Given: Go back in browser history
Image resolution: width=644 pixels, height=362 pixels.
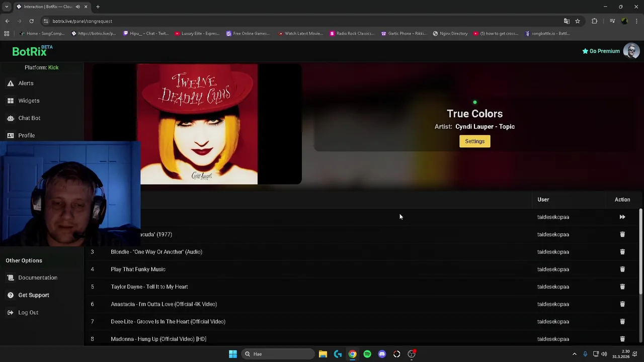Looking at the screenshot, I should 7,21.
